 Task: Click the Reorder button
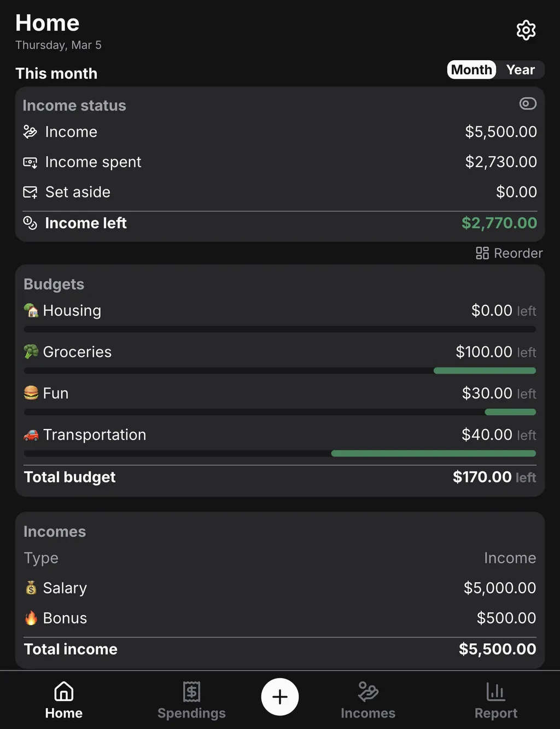pos(509,253)
